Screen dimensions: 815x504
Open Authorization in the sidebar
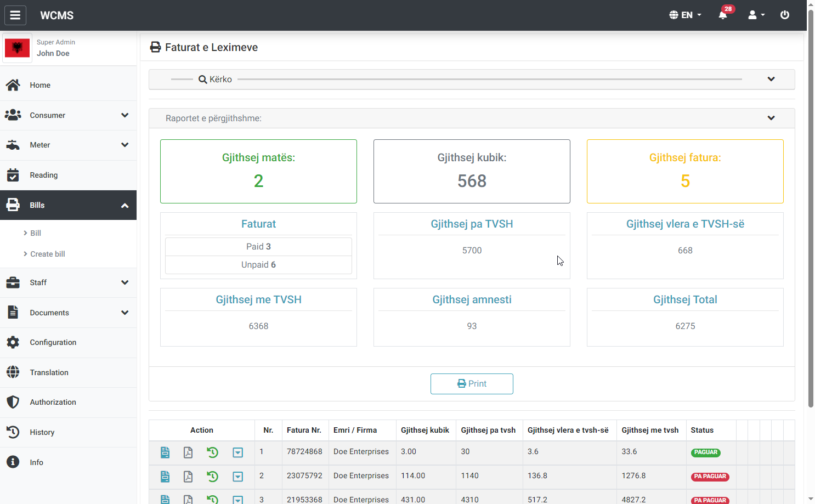(x=68, y=402)
